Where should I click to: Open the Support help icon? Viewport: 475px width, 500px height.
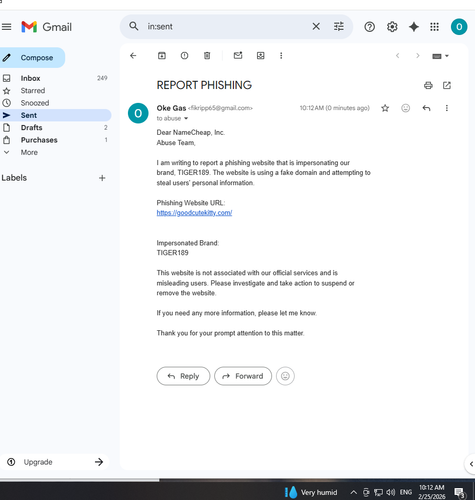click(369, 27)
